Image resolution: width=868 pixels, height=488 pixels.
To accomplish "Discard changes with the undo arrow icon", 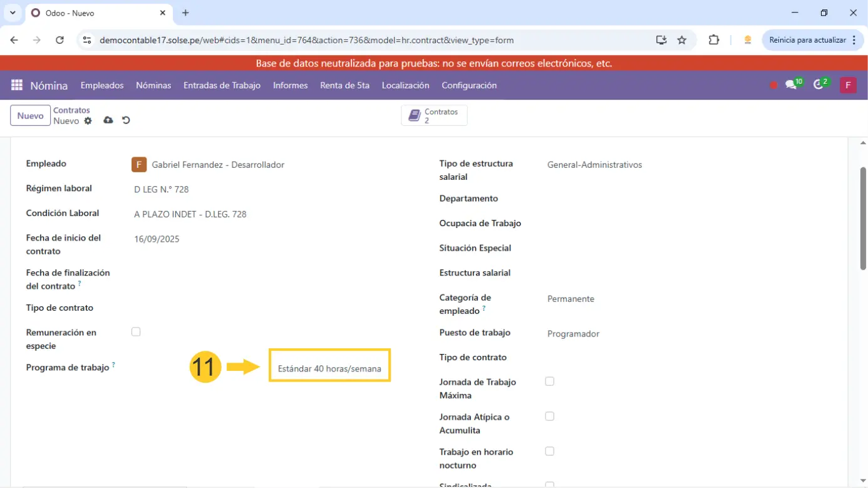I will click(126, 120).
